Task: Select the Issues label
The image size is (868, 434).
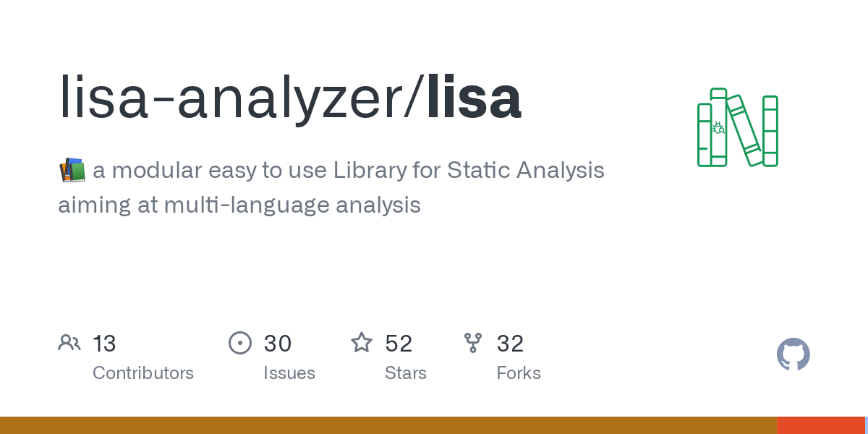Action: pos(289,373)
